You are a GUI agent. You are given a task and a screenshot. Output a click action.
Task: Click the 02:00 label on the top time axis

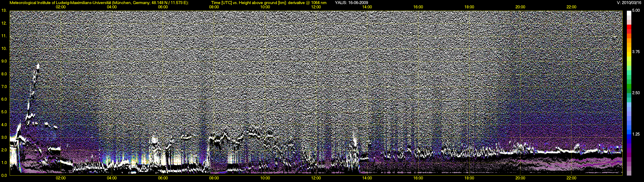click(61, 7)
